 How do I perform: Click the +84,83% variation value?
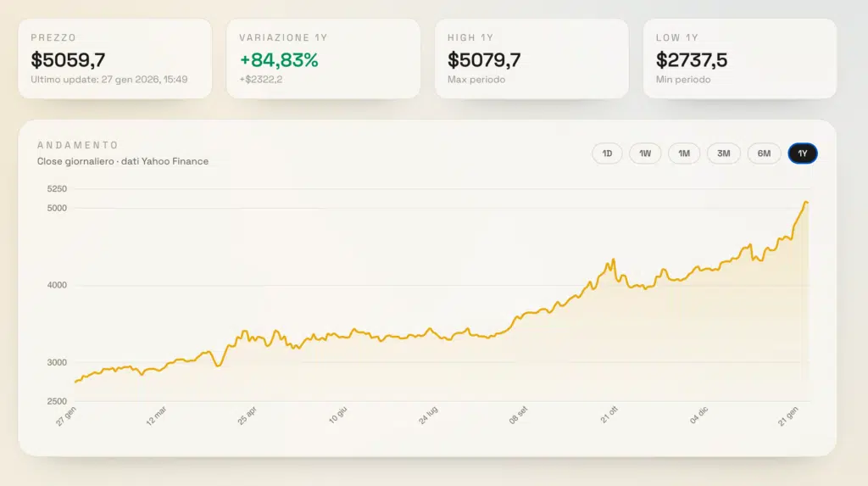(x=279, y=60)
